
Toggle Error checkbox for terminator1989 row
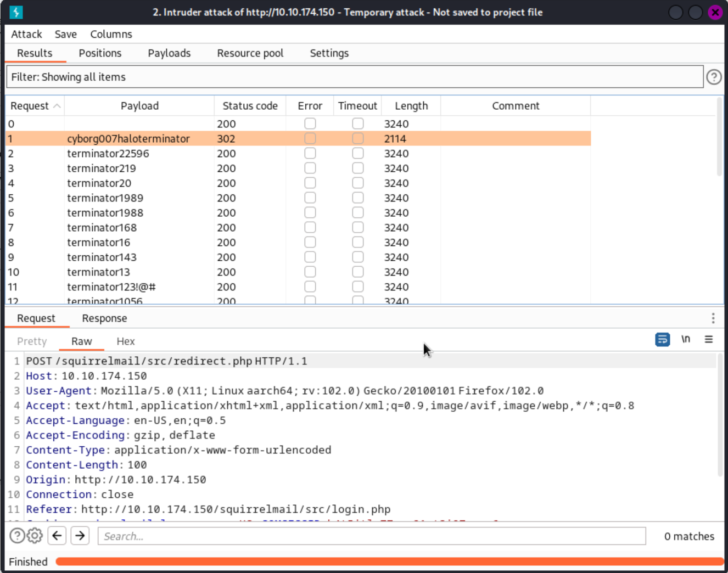click(310, 198)
